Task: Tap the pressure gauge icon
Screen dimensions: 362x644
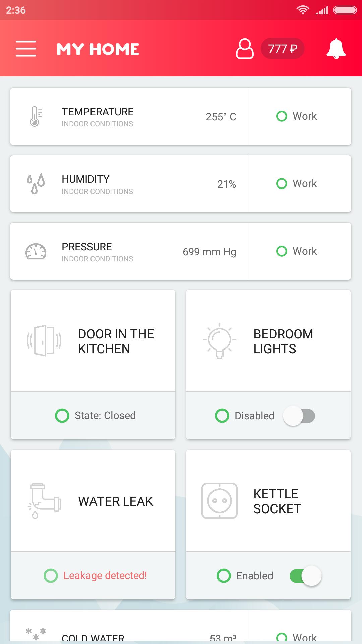Action: [x=36, y=251]
